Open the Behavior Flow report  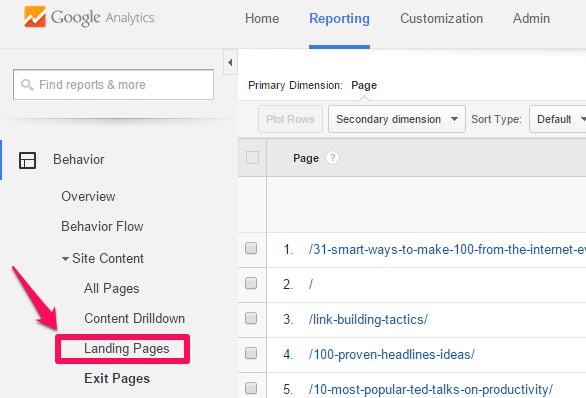pyautogui.click(x=102, y=226)
